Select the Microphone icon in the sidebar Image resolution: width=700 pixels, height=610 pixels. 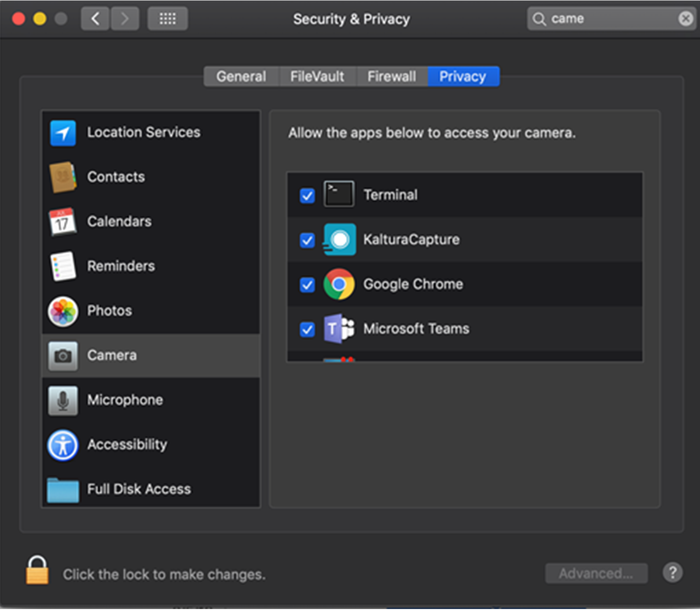click(x=63, y=401)
